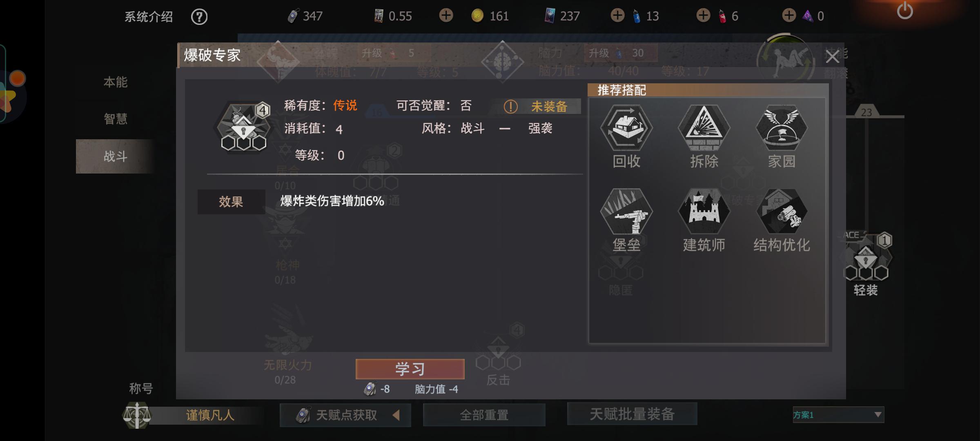Viewport: 980px width, 441px height.
Task: Tap the power icon at top right
Action: [x=905, y=11]
